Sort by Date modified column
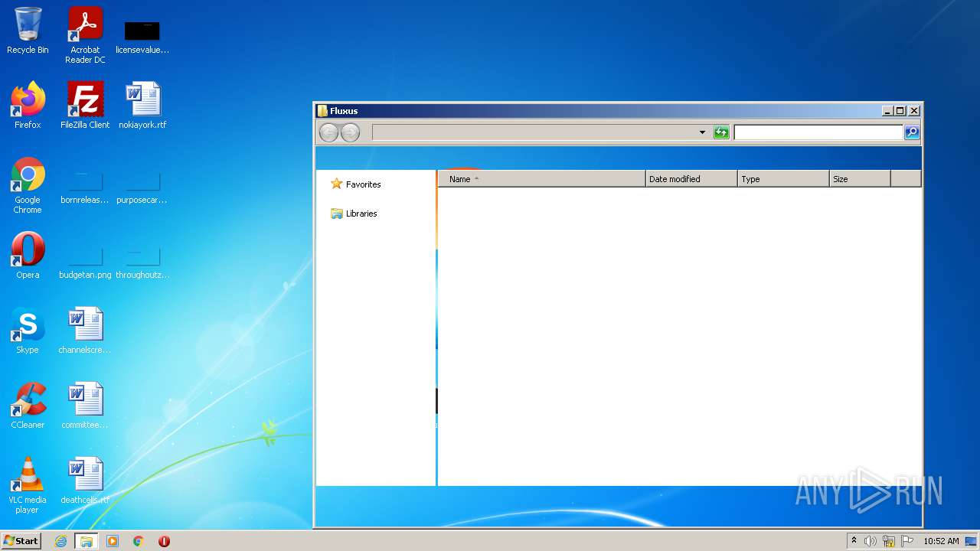980x551 pixels. point(691,179)
